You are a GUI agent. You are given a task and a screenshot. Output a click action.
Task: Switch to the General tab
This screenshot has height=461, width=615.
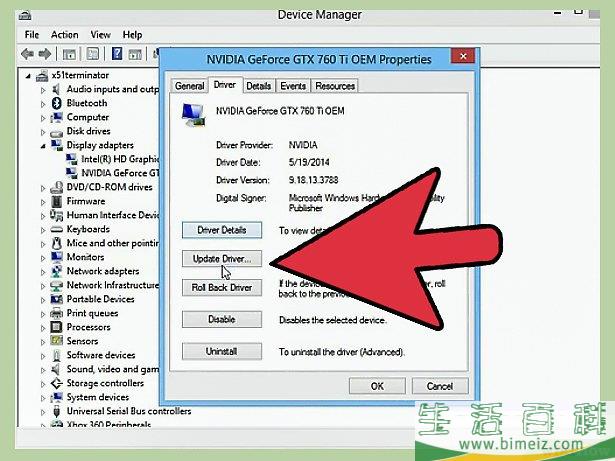pos(189,86)
